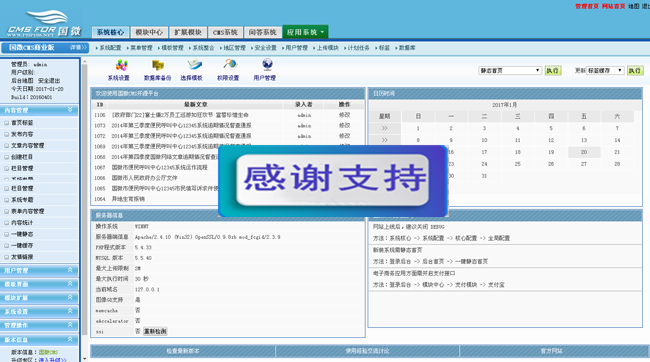Open 一键缓存 in the sidebar
Viewport: 650px width, 362px height.
22,245
